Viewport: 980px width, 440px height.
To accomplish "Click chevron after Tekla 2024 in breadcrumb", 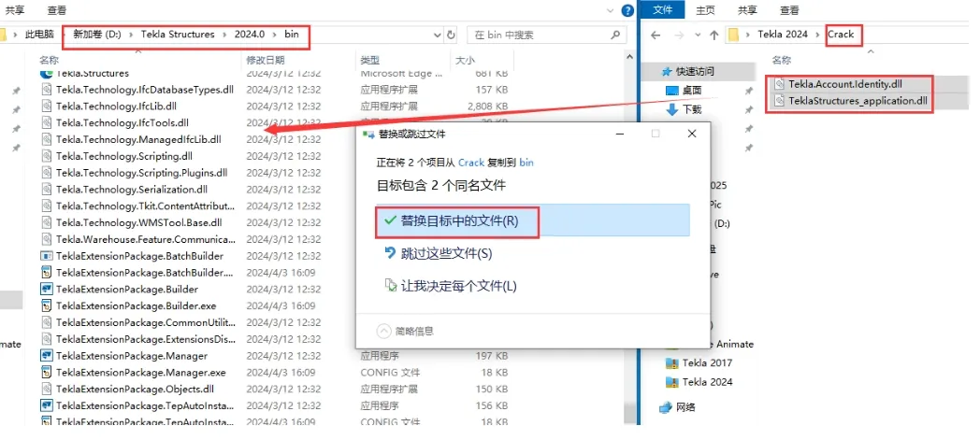I will 817,35.
